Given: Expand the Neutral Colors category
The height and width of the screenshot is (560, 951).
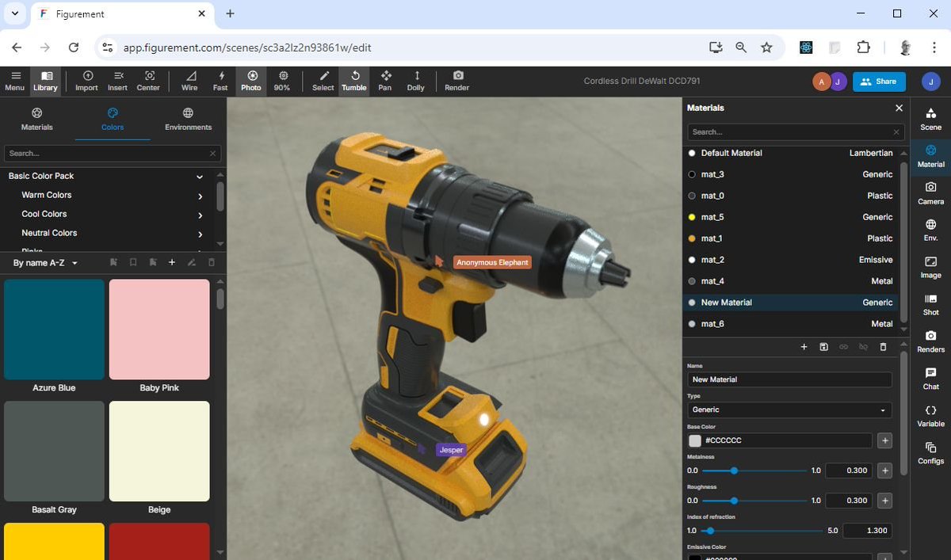Looking at the screenshot, I should 200,234.
